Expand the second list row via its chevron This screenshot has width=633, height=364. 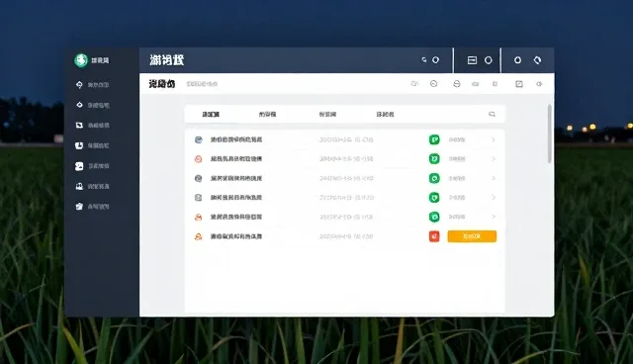[494, 159]
